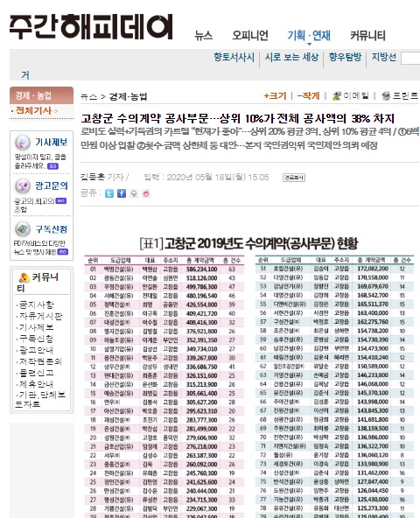
Task: Open the 기획·연재 menu
Action: (309, 35)
